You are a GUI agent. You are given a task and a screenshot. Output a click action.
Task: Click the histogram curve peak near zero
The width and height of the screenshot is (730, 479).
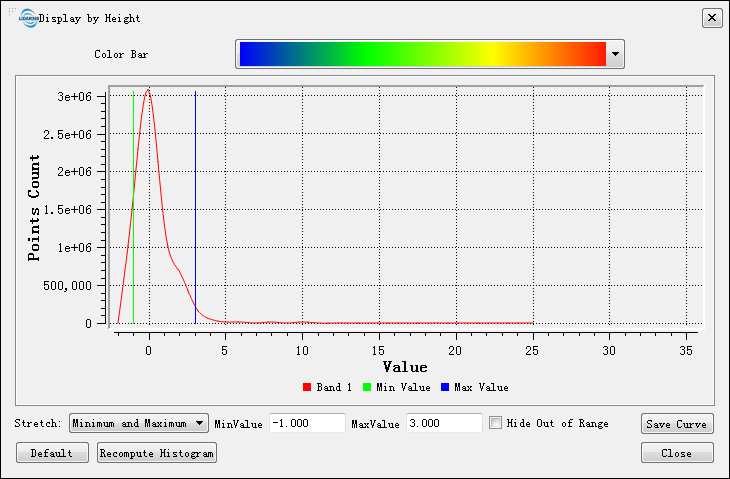[x=148, y=91]
